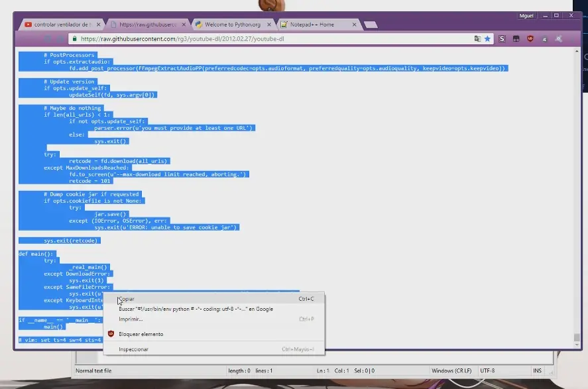This screenshot has width=588, height=389.
Task: Close the Notepad++ Home tab
Action: pos(355,25)
